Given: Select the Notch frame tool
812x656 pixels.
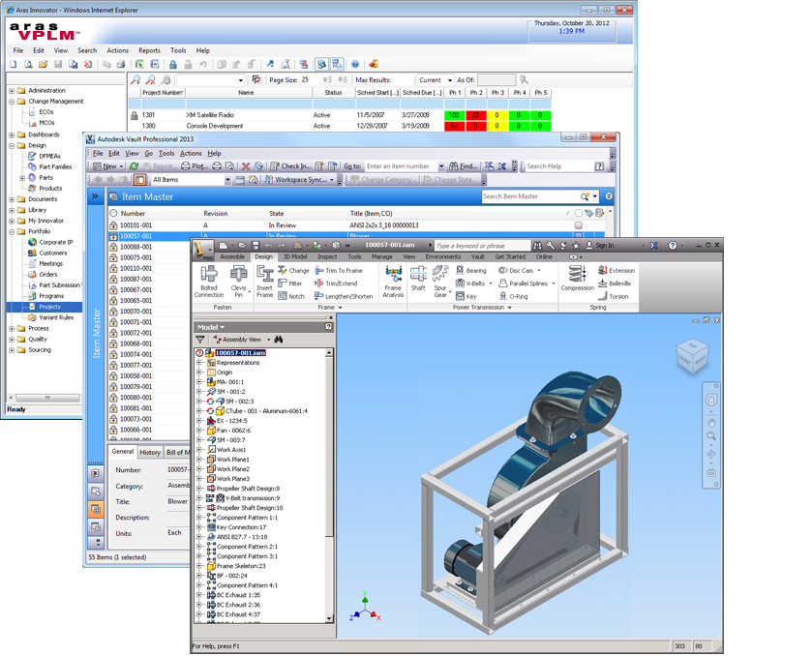Looking at the screenshot, I should (291, 296).
